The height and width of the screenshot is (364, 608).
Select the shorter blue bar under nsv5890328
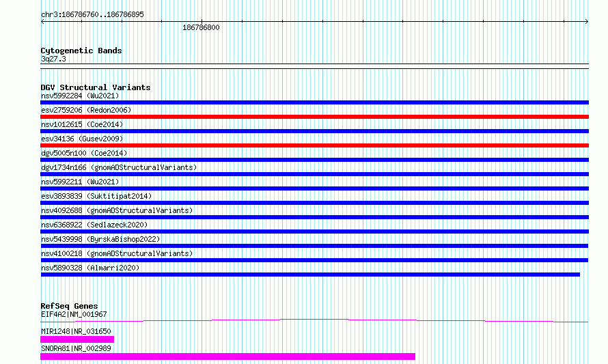pos(310,275)
